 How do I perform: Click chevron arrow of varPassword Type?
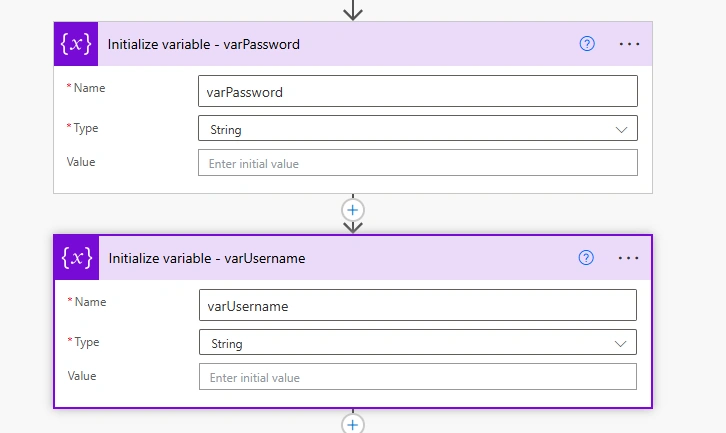[x=621, y=130]
